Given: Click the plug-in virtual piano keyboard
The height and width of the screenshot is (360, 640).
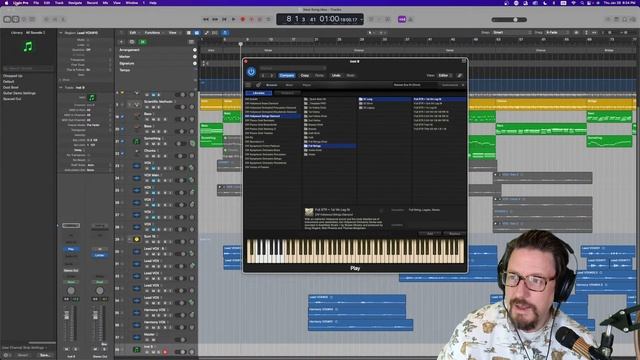Looking at the screenshot, I should [355, 251].
